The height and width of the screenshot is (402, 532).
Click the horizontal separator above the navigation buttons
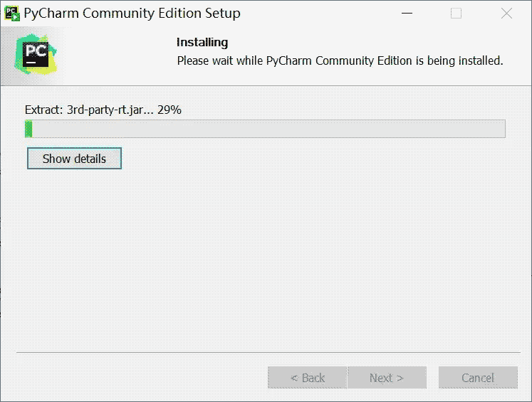(x=268, y=352)
